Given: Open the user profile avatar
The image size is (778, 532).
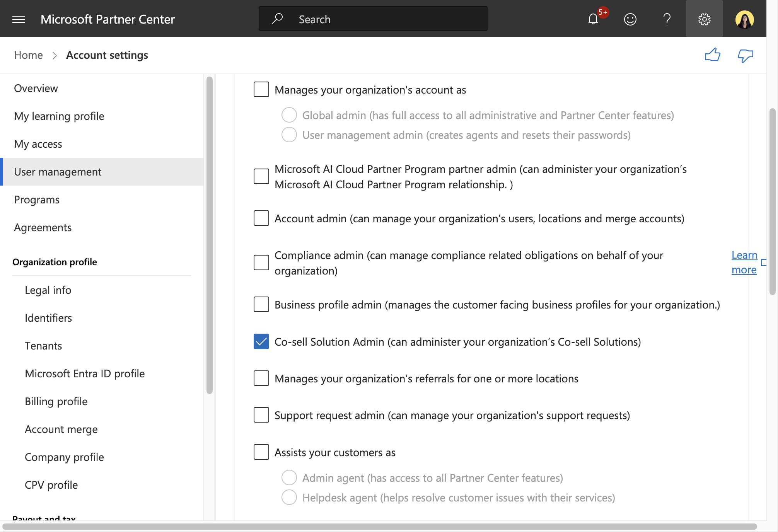Looking at the screenshot, I should pyautogui.click(x=745, y=19).
